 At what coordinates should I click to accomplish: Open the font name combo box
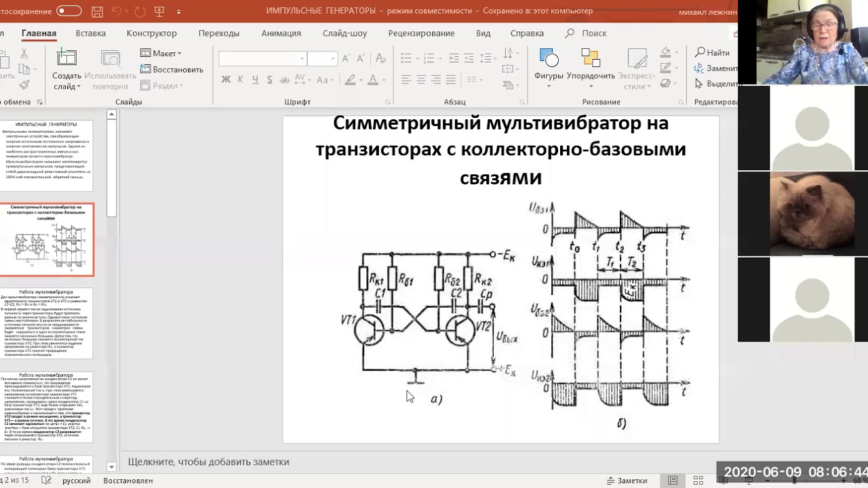262,59
